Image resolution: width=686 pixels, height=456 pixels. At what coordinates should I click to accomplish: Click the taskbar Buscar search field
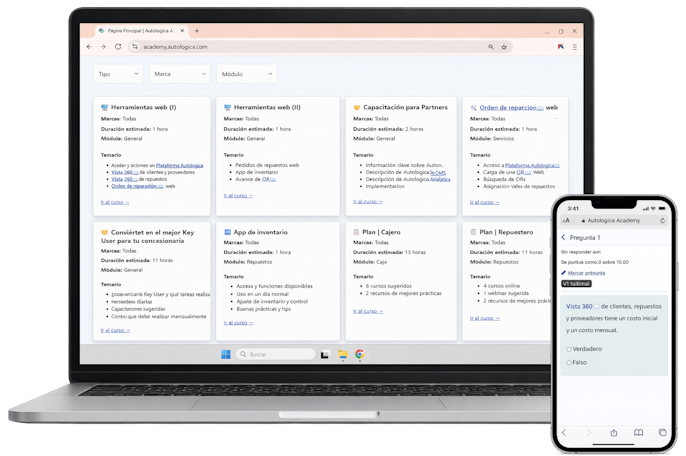pos(276,354)
